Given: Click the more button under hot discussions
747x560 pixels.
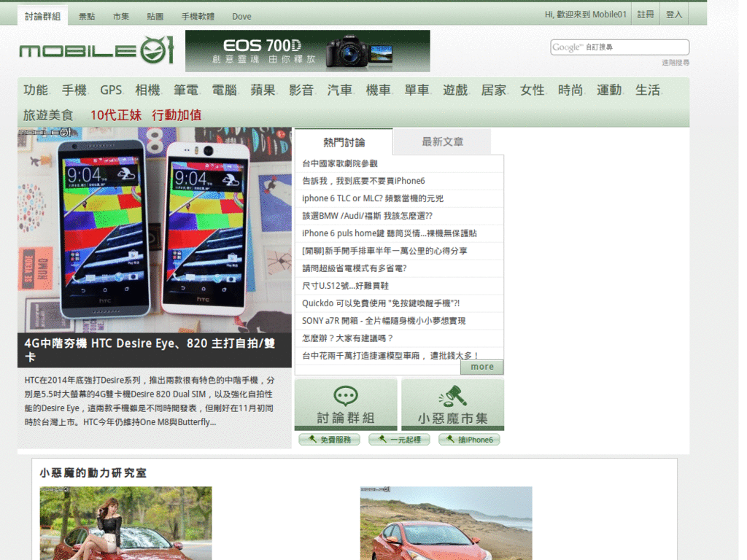Looking at the screenshot, I should pos(481,367).
